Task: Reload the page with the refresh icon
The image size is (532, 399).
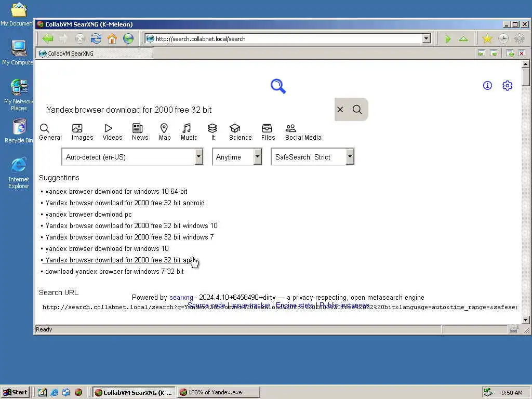Action: (96, 38)
